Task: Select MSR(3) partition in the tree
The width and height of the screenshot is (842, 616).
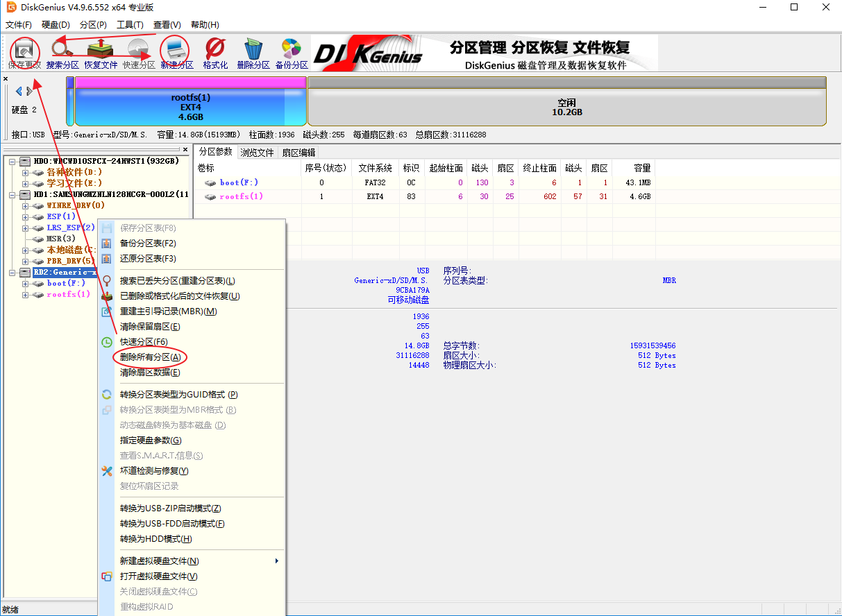Action: coord(61,239)
